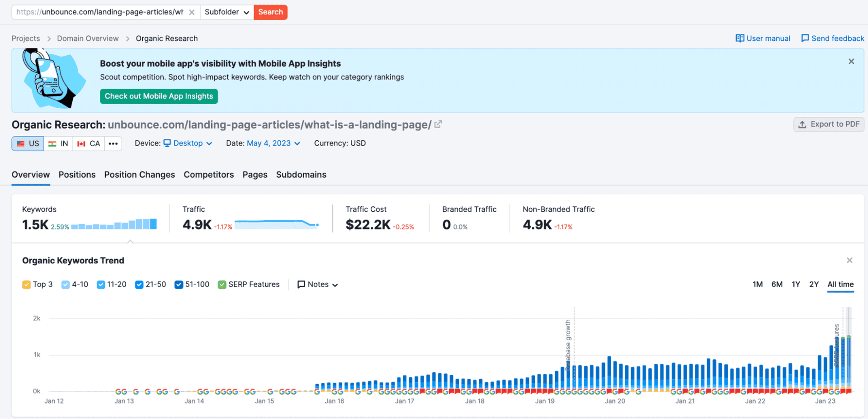Open the external link icon beside the URL title
The height and width of the screenshot is (419, 868).
[x=438, y=124]
